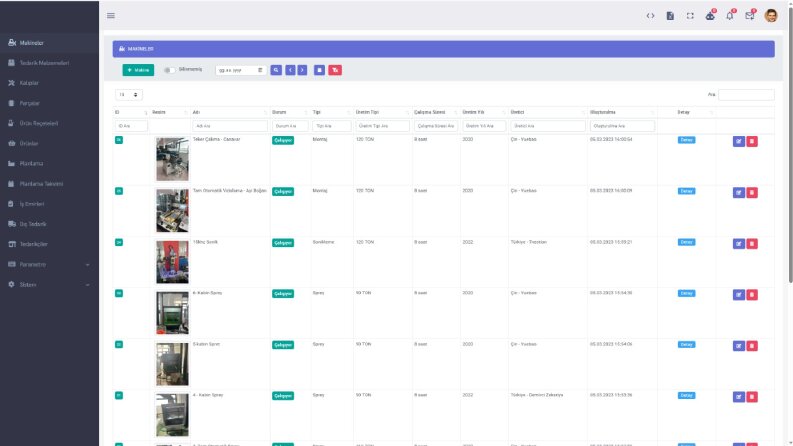Edit the Teker Çakma - Canavar row
This screenshot has height=446, width=793.
(738, 141)
